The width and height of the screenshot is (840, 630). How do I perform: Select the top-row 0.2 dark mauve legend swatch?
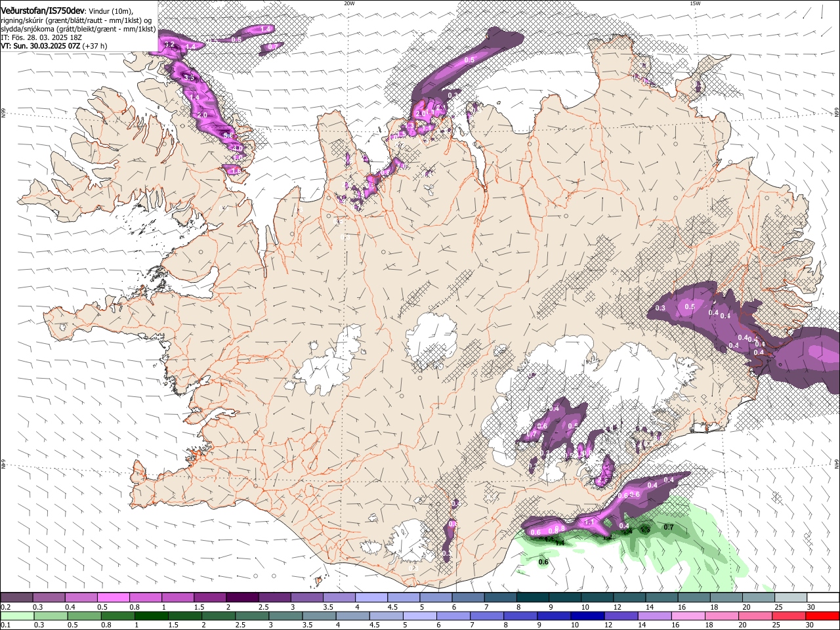pos(16,597)
